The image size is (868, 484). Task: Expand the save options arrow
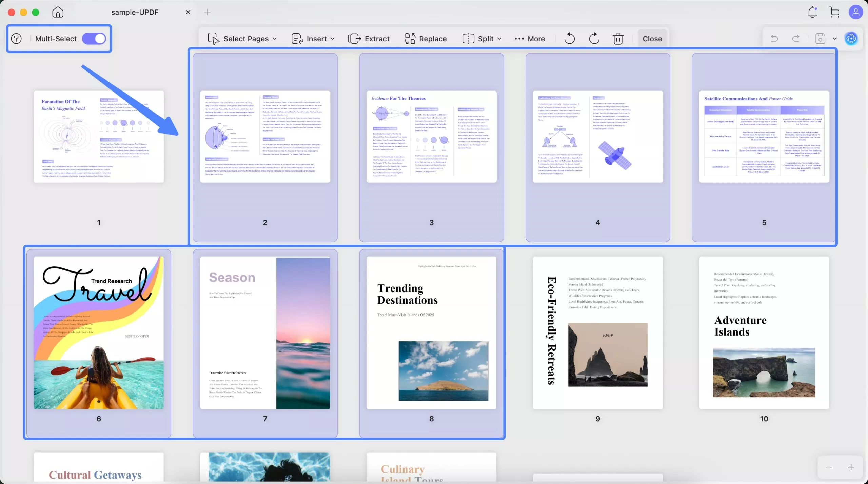point(835,39)
